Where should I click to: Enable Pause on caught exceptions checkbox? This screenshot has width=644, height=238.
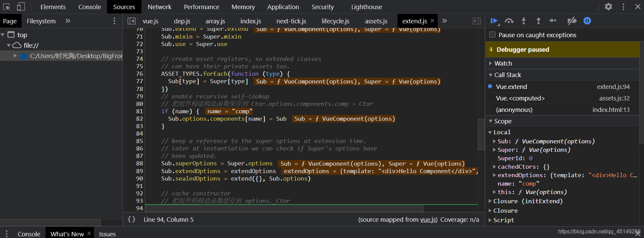(x=492, y=34)
